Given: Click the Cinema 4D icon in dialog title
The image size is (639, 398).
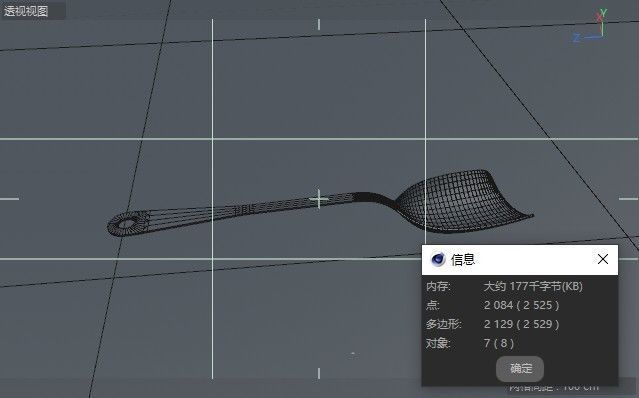Looking at the screenshot, I should [438, 259].
